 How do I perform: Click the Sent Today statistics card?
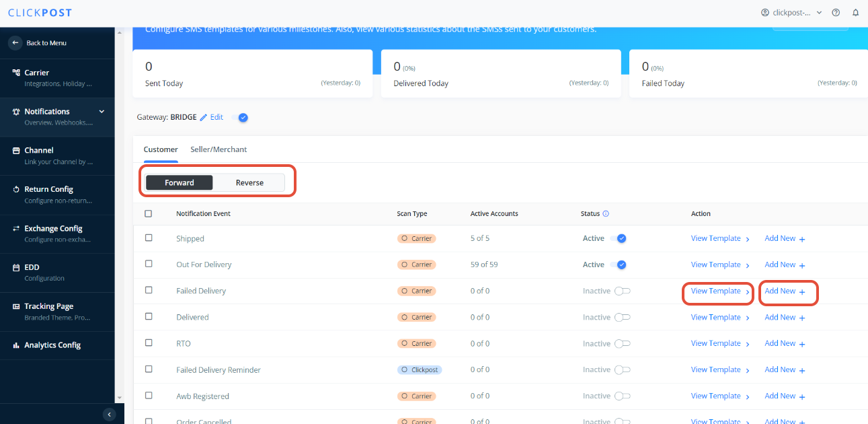pyautogui.click(x=253, y=74)
